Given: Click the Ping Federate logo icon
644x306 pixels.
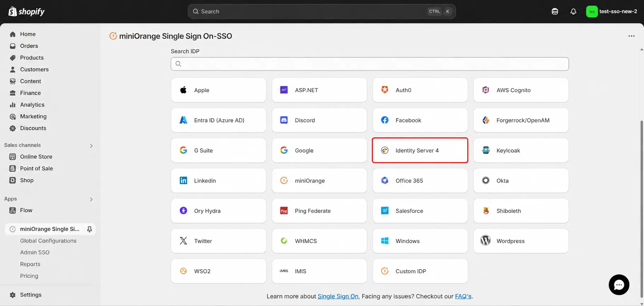Looking at the screenshot, I should click(x=284, y=211).
